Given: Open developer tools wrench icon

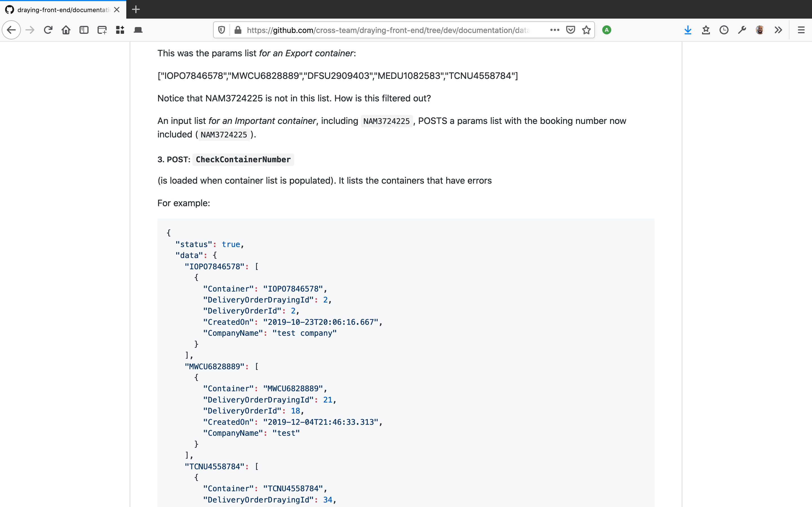Looking at the screenshot, I should click(x=742, y=30).
